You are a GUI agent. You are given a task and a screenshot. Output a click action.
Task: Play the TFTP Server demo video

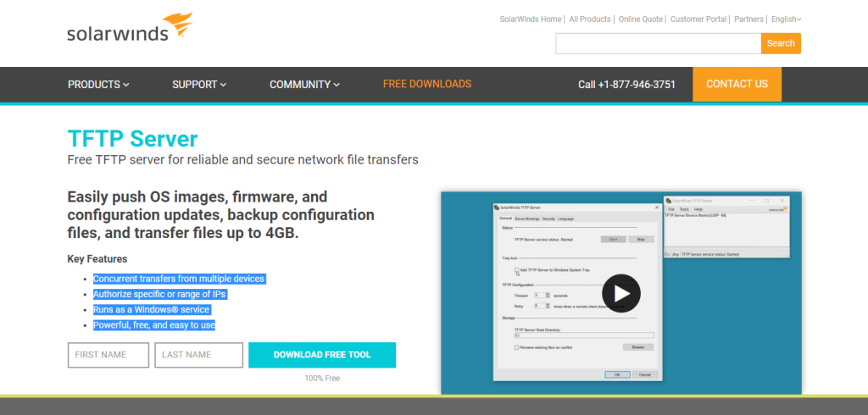pyautogui.click(x=621, y=293)
